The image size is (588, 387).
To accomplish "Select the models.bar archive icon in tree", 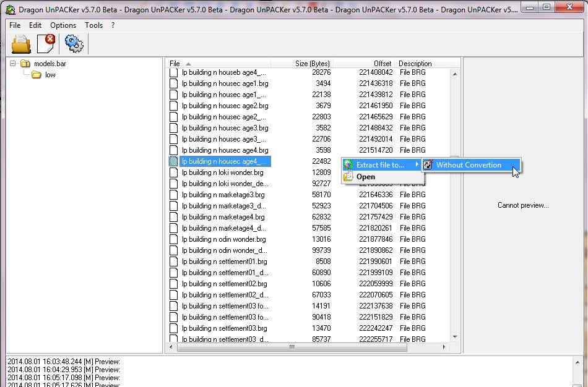I will point(25,64).
